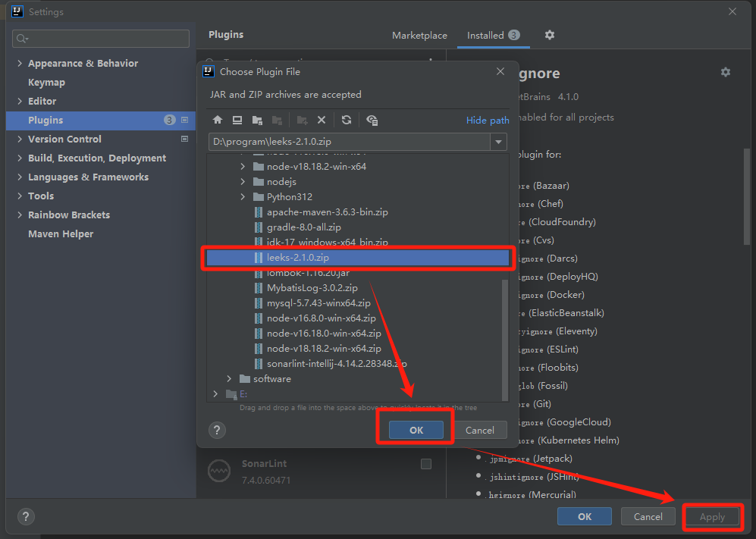The height and width of the screenshot is (539, 756).
Task: Click the folder icon beside node-v18.18.2-win-x64
Action: pyautogui.click(x=259, y=166)
